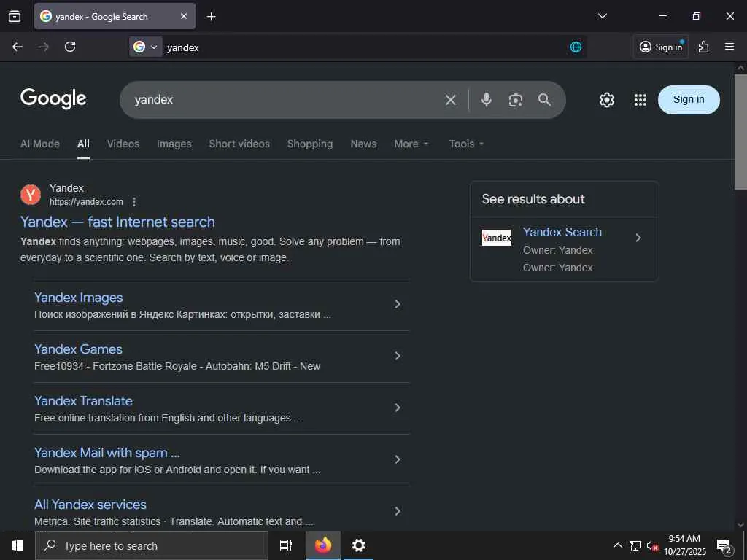Open Google quick settings gear
The width and height of the screenshot is (747, 560).
606,100
